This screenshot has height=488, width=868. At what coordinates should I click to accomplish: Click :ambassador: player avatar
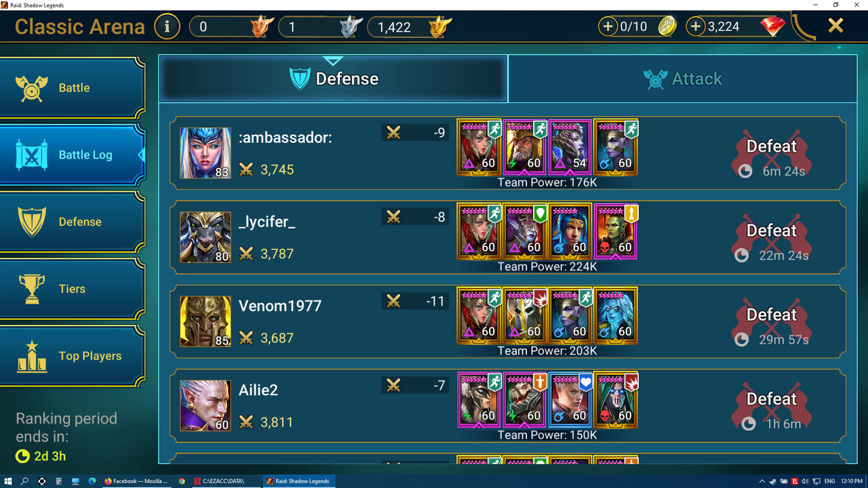pyautogui.click(x=205, y=153)
